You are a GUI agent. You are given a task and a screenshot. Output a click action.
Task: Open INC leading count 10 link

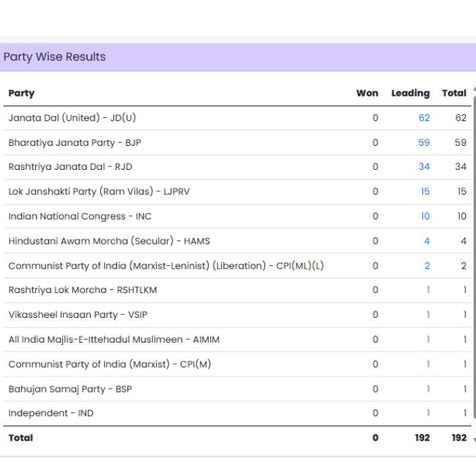425,217
